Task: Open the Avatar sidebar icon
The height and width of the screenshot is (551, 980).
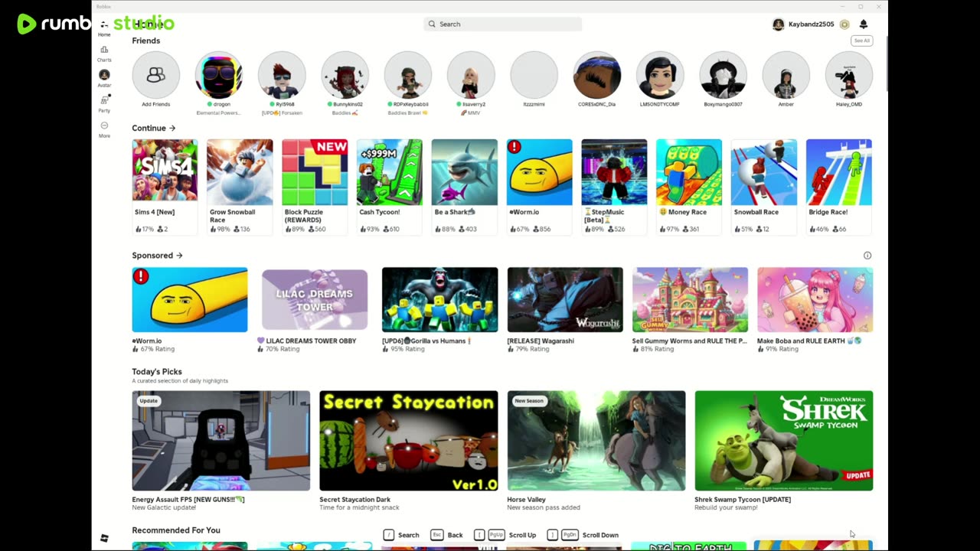Action: point(104,75)
